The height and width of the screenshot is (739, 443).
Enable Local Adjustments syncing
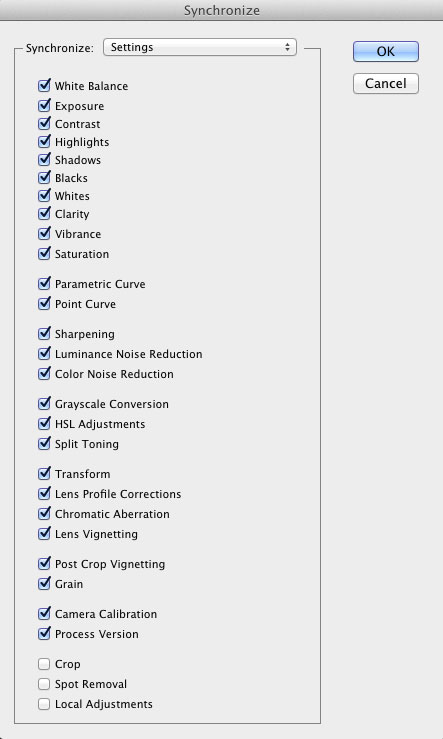44,704
